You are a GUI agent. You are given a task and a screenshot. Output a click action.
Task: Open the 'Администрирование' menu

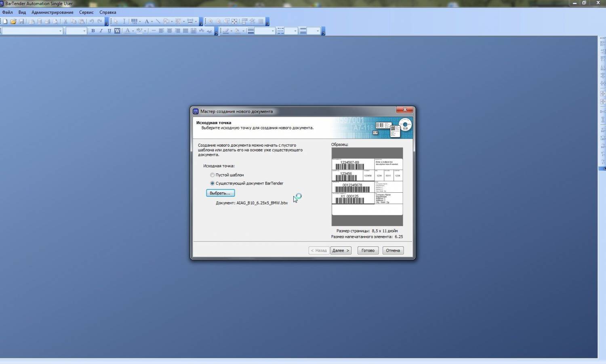tap(53, 12)
